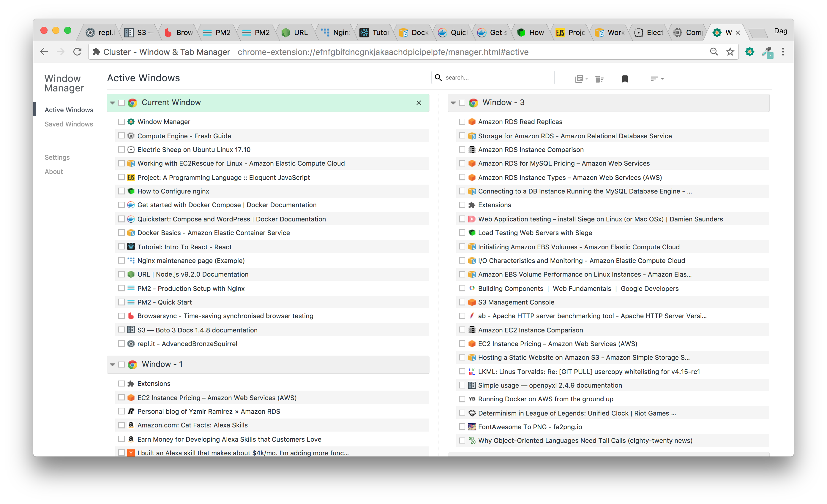The width and height of the screenshot is (827, 504).
Task: Select the PM2 - Quick Start tab checkbox
Action: (121, 302)
